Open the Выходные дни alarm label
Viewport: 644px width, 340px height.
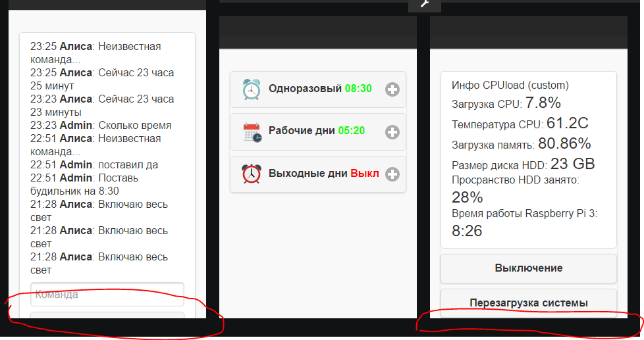pyautogui.click(x=308, y=173)
